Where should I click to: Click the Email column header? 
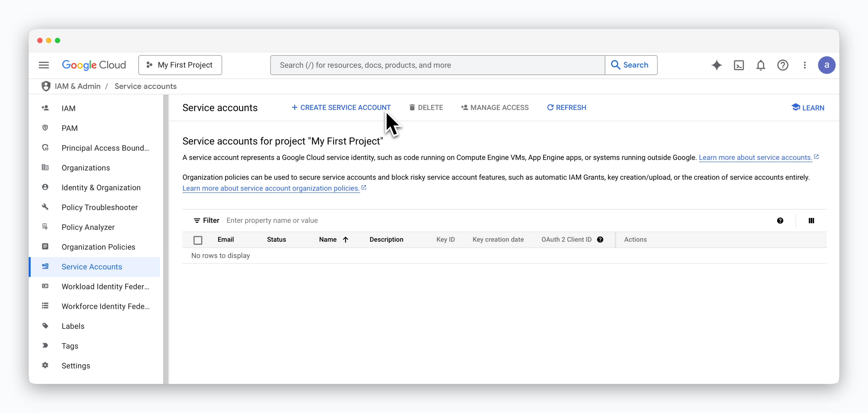(226, 240)
